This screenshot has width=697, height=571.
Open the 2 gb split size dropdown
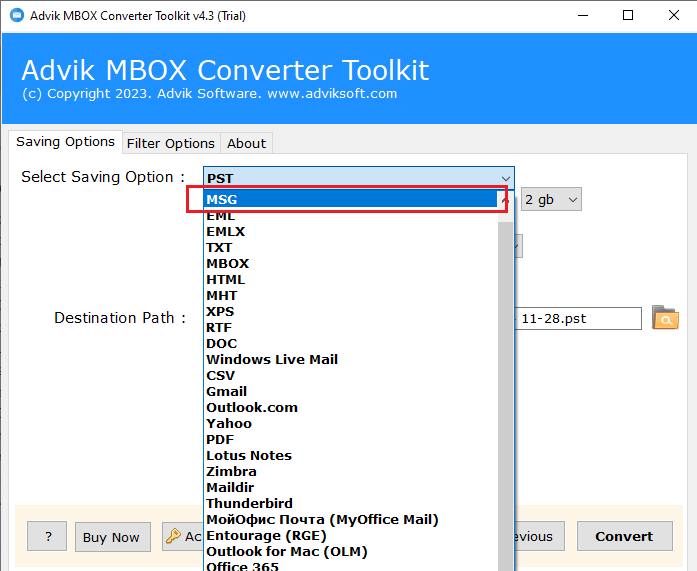pyautogui.click(x=551, y=200)
